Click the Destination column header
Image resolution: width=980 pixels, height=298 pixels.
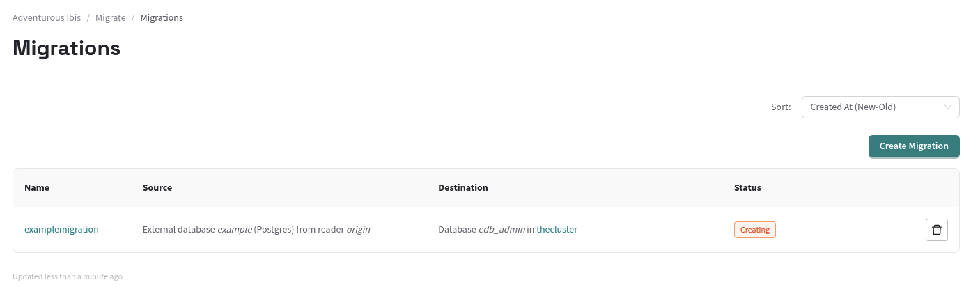click(462, 188)
